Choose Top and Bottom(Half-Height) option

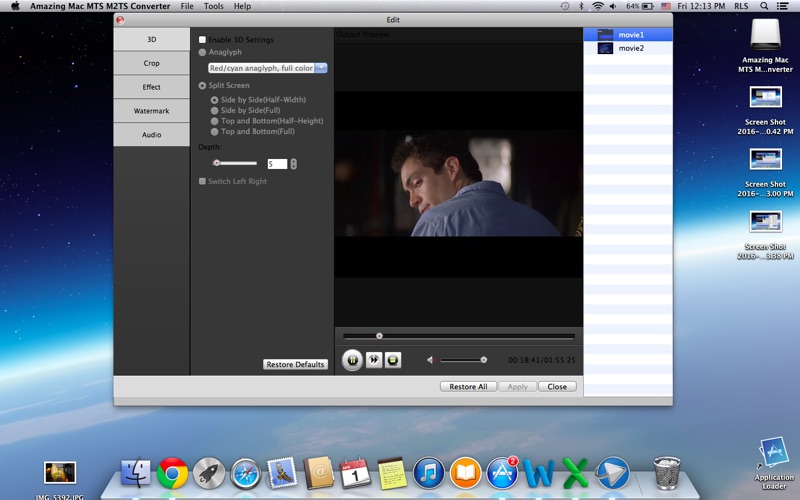(215, 121)
